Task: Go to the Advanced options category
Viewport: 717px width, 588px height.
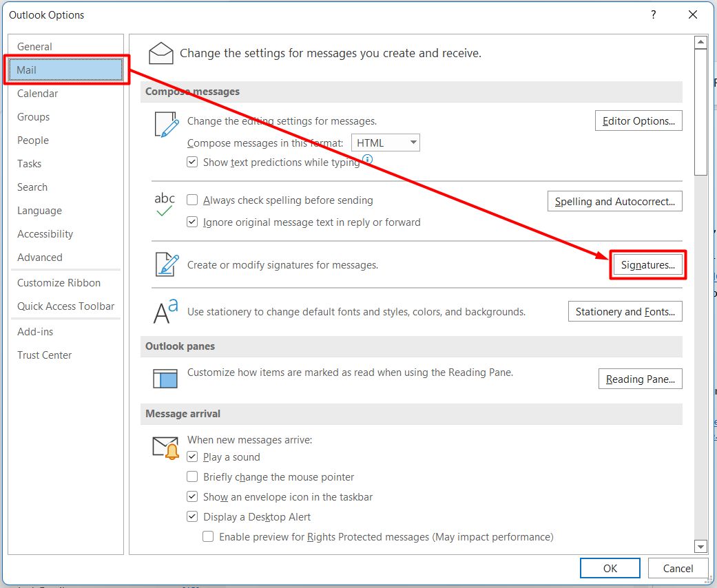Action: pyautogui.click(x=66, y=257)
